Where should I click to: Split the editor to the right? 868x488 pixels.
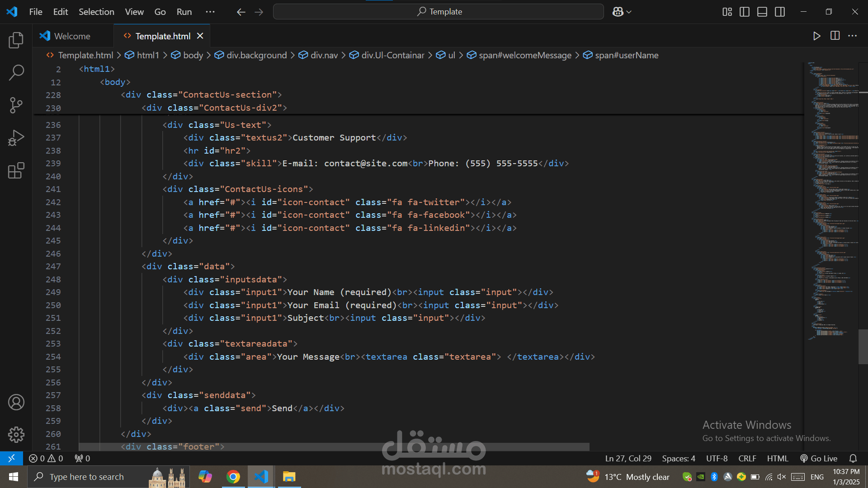click(835, 36)
